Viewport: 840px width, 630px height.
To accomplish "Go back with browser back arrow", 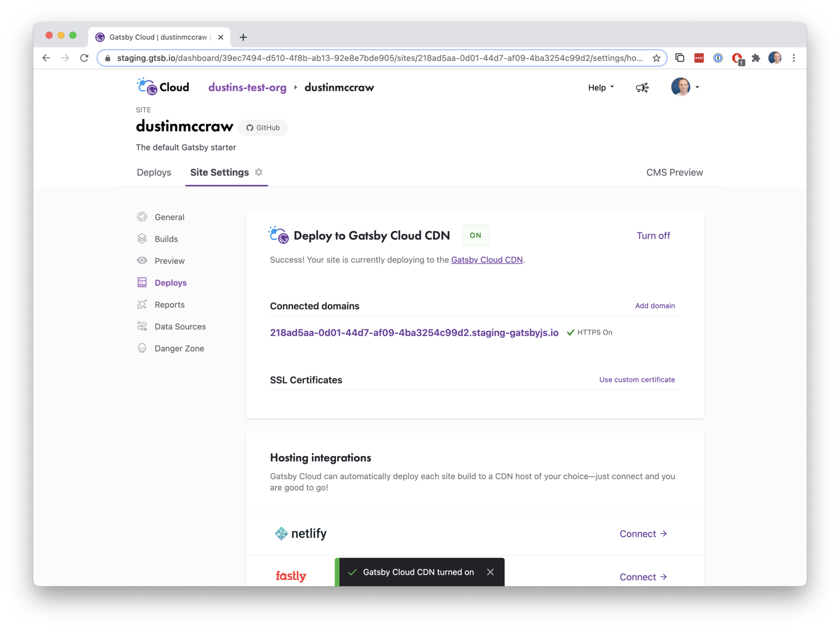I will point(46,58).
